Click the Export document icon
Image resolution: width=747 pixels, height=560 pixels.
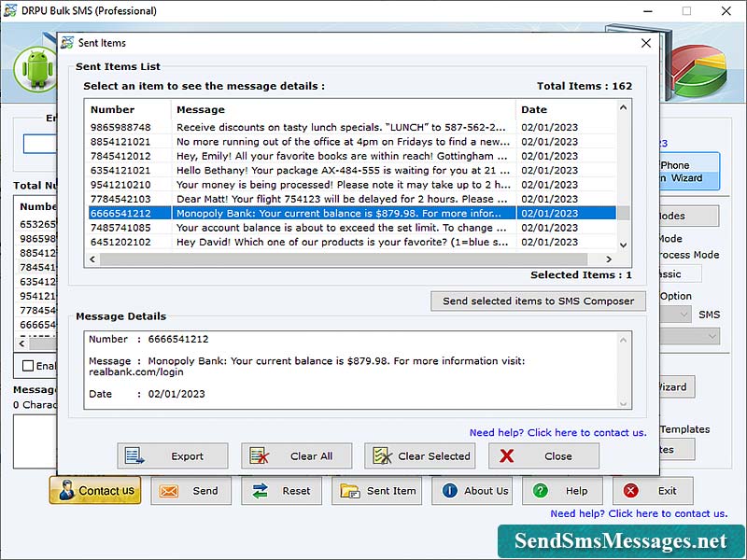[134, 455]
